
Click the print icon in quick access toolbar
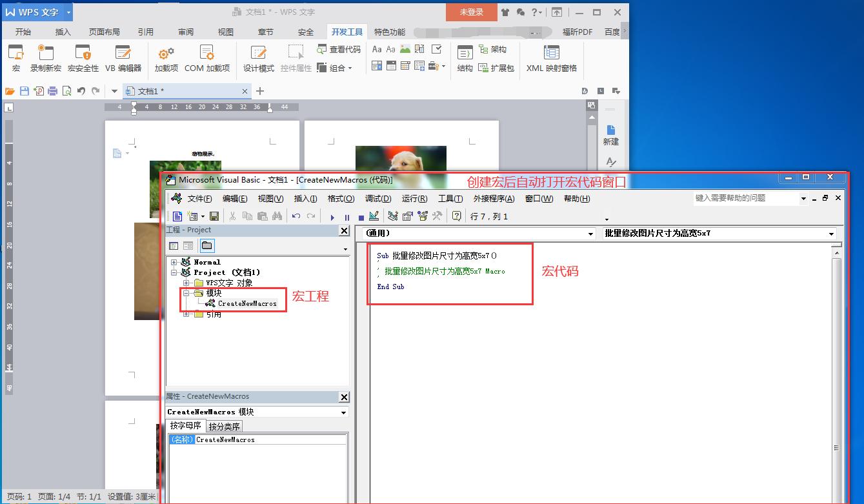click(53, 91)
